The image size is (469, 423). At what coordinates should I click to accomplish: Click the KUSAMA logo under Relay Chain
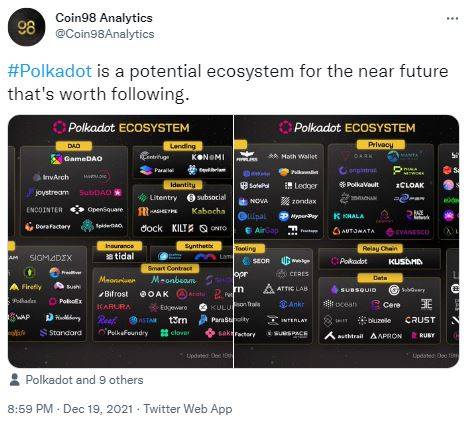405,262
